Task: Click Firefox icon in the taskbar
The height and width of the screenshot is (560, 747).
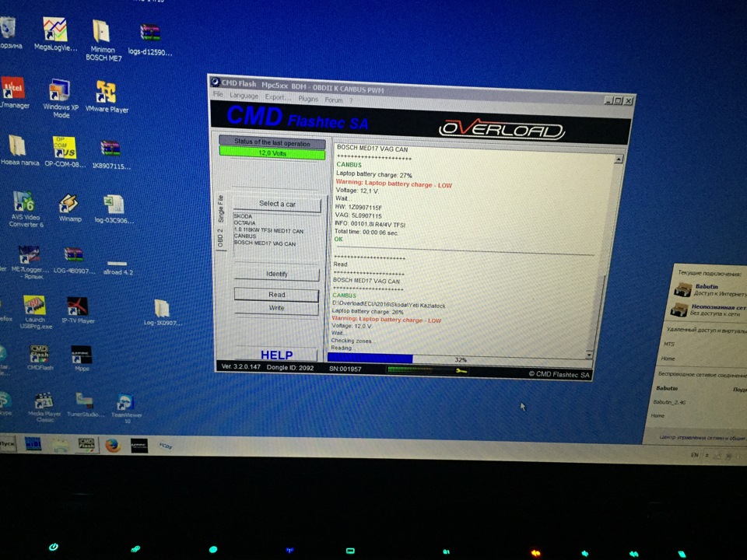Action: [112, 446]
